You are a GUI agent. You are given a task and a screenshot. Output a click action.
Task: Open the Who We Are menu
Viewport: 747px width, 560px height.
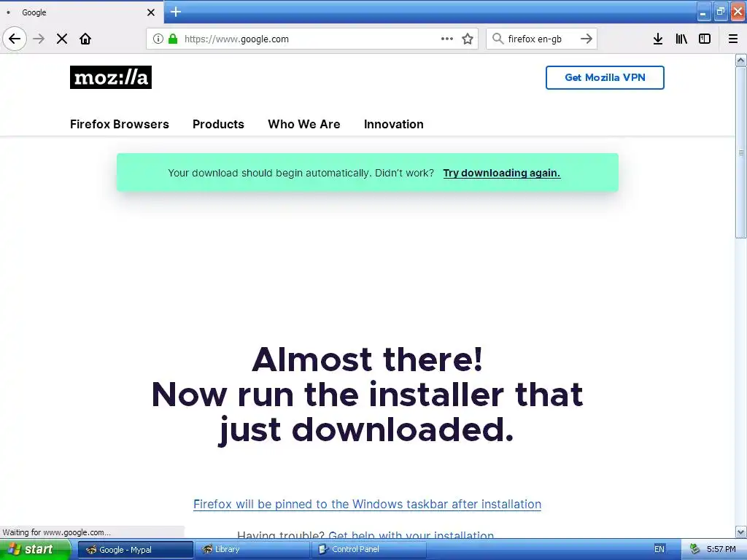click(304, 124)
